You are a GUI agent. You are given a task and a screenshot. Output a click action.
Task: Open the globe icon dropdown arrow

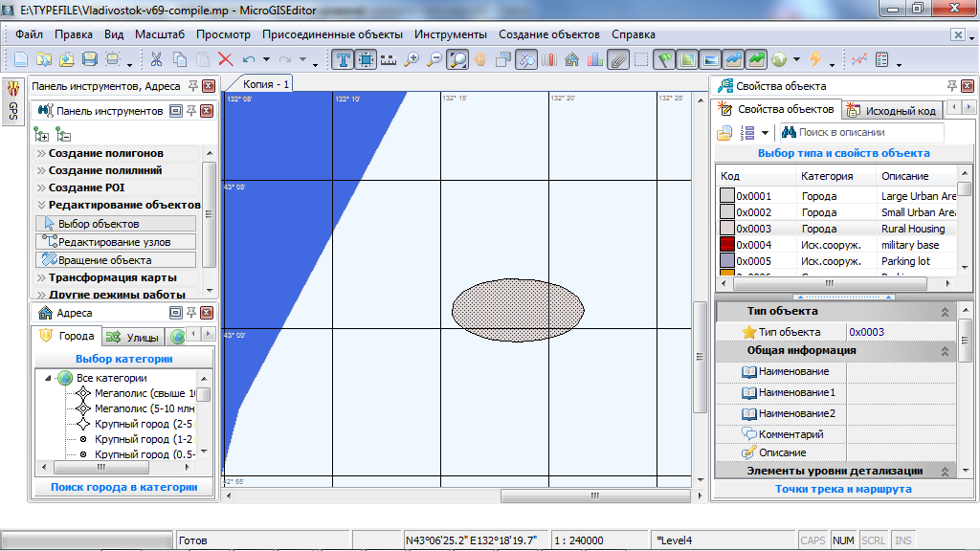[x=796, y=61]
